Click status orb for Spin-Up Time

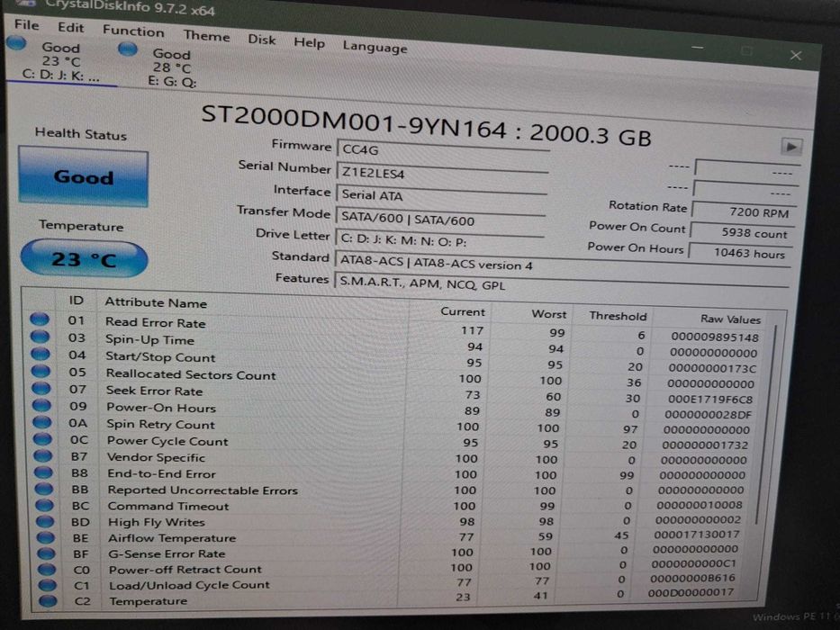[x=41, y=337]
